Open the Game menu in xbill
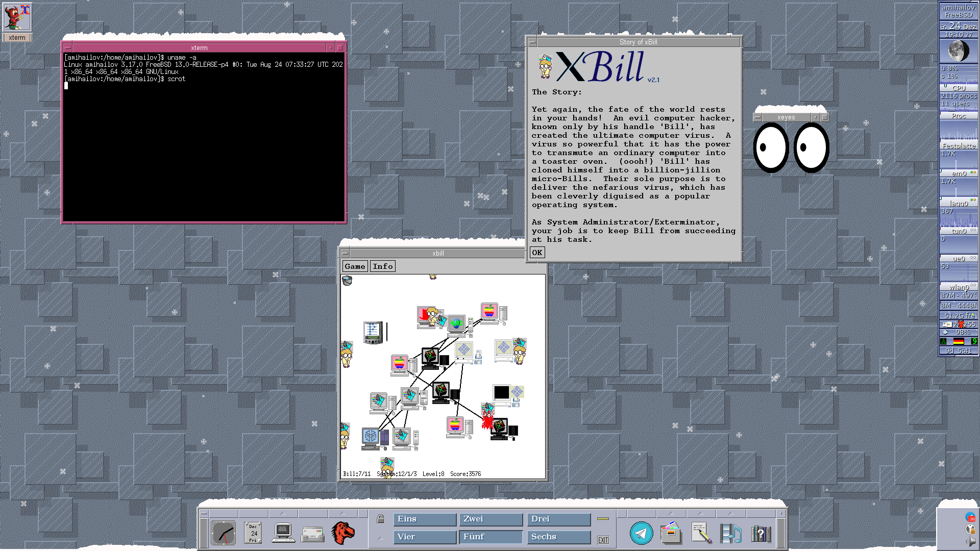Screen dimensions: 980x551 pos(355,266)
